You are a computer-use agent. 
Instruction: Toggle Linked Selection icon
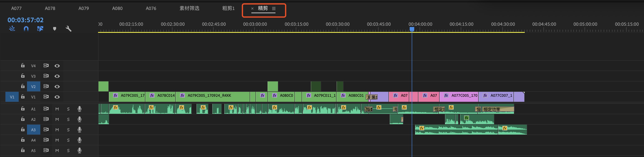click(x=40, y=29)
